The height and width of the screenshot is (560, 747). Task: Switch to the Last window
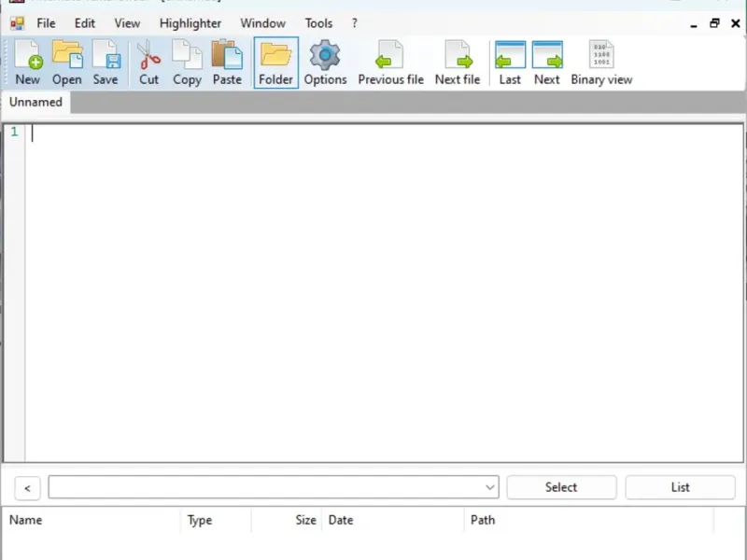(510, 63)
